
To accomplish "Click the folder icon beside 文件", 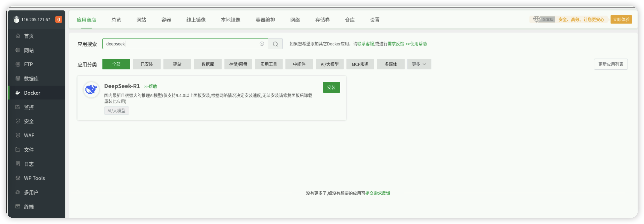I will pyautogui.click(x=18, y=149).
